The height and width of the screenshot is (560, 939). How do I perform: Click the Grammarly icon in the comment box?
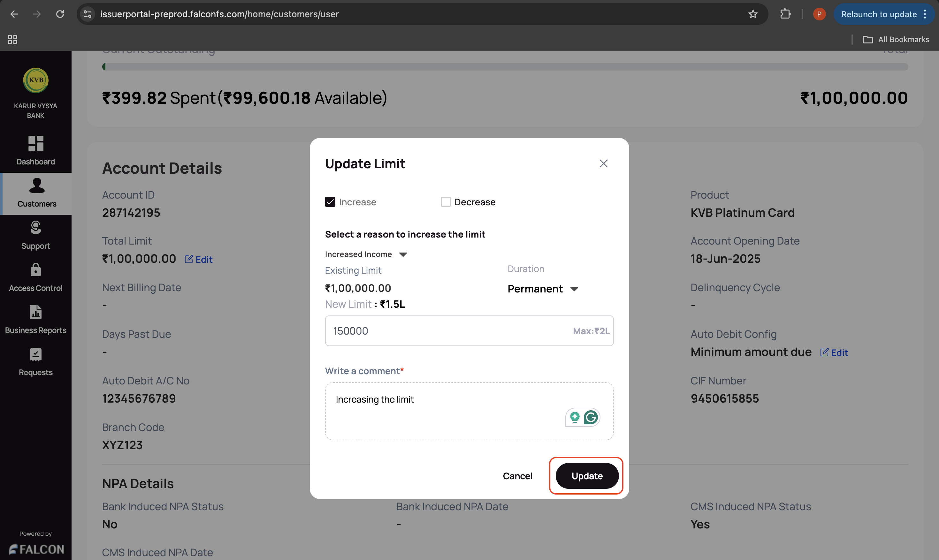coord(590,417)
